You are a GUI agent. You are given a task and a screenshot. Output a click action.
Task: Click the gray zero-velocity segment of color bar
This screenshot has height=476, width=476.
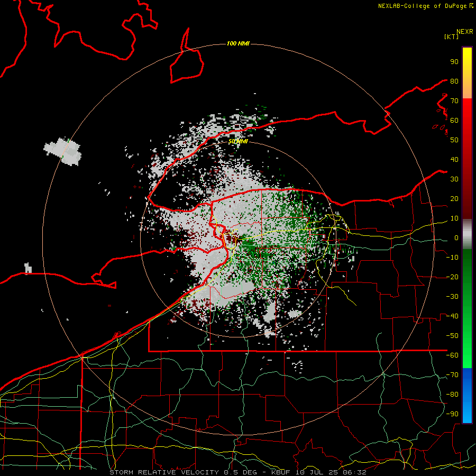click(467, 234)
